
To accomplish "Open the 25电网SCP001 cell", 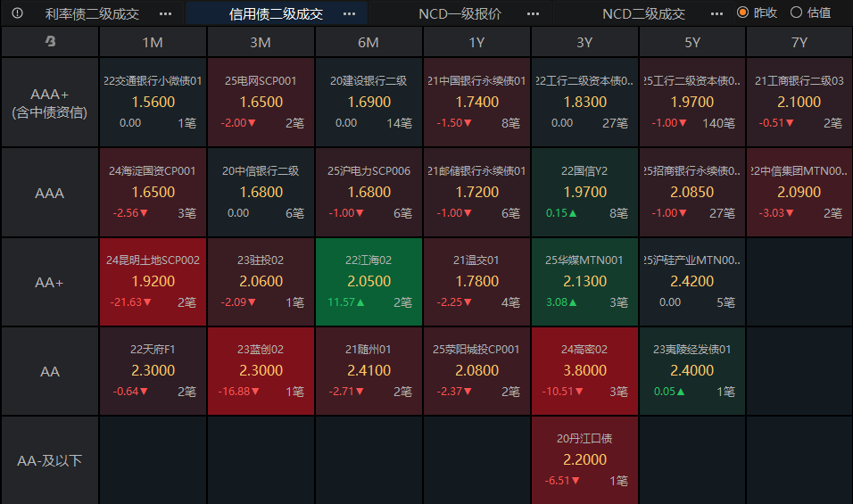I will [261, 103].
